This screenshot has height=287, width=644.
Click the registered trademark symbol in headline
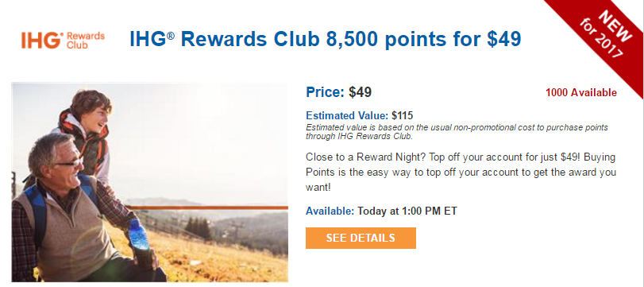tap(171, 35)
